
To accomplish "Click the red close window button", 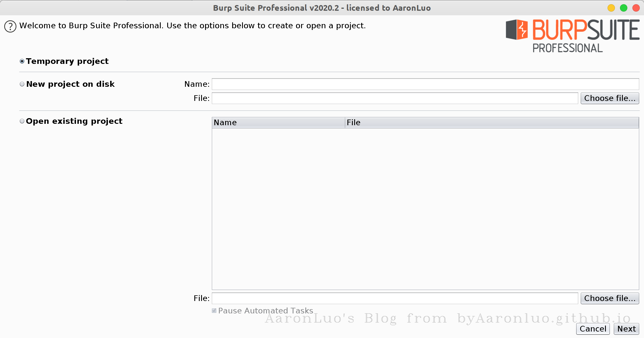I will click(636, 8).
